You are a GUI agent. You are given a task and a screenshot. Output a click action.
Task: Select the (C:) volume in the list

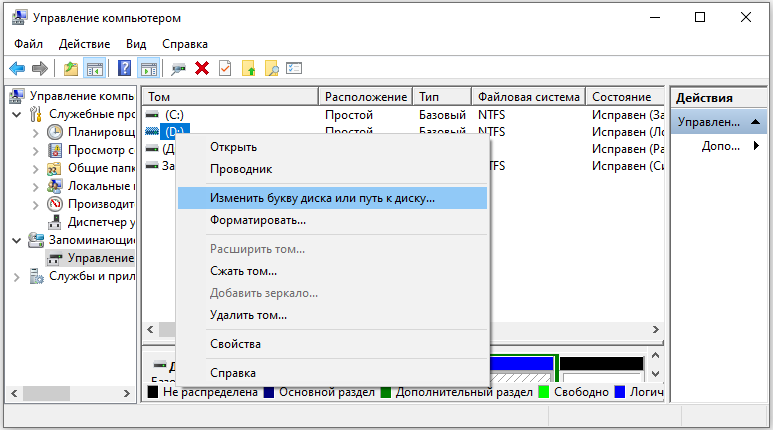[174, 115]
